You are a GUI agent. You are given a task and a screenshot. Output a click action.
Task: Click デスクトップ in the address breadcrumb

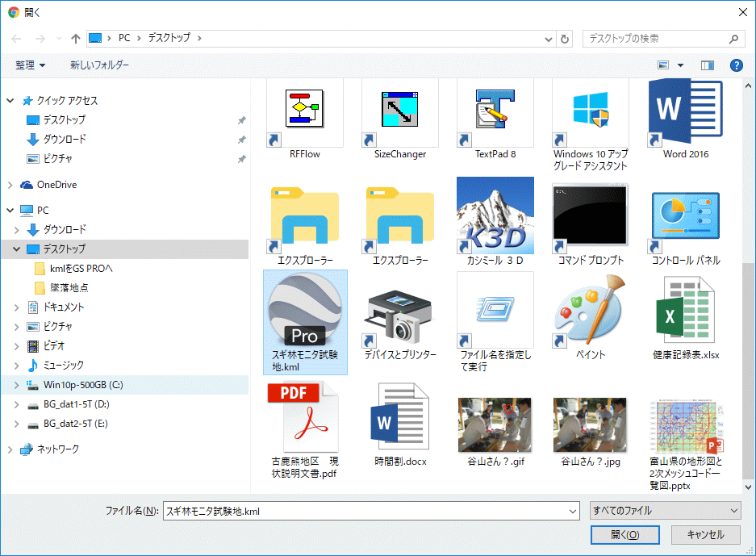pyautogui.click(x=169, y=38)
